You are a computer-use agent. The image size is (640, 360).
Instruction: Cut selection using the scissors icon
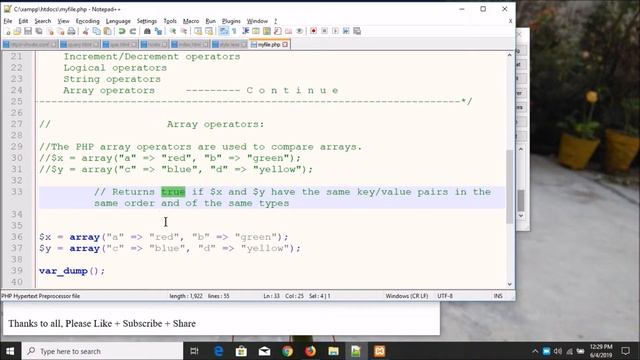pyautogui.click(x=86, y=31)
